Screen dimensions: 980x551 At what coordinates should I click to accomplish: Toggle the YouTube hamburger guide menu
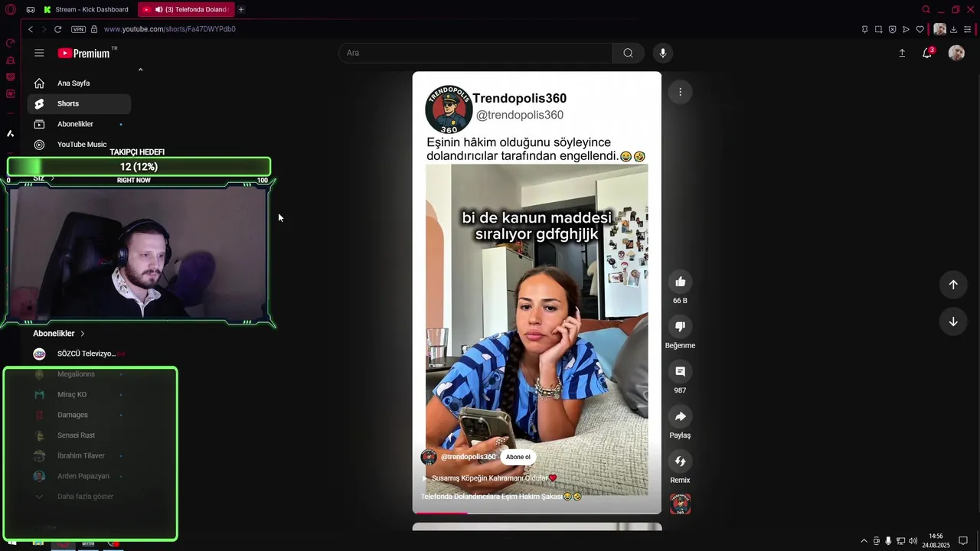tap(39, 53)
